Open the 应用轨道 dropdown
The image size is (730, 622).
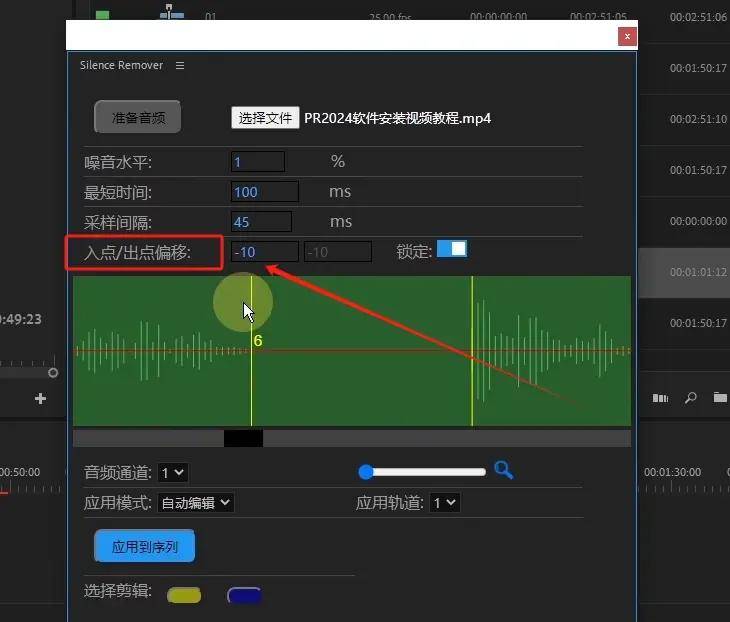coord(445,503)
